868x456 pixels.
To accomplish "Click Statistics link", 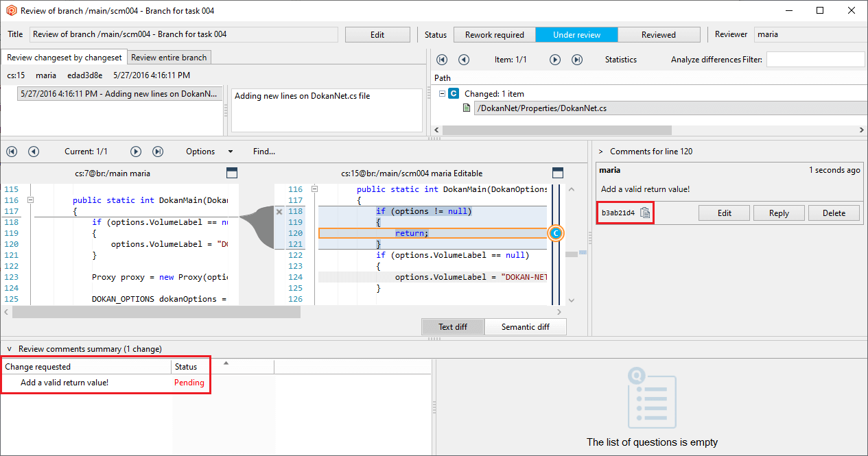I will 621,60.
